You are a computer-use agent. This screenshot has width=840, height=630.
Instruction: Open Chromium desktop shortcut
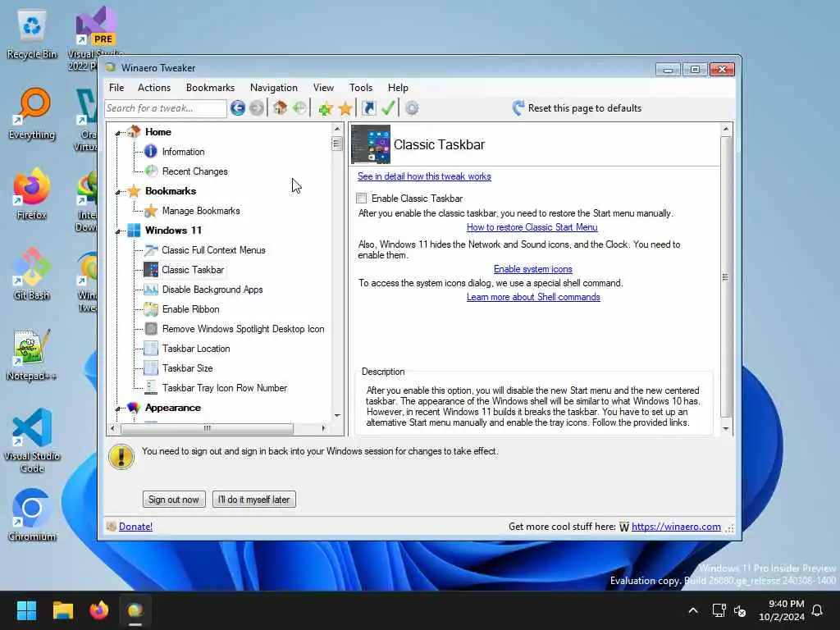coord(32,515)
